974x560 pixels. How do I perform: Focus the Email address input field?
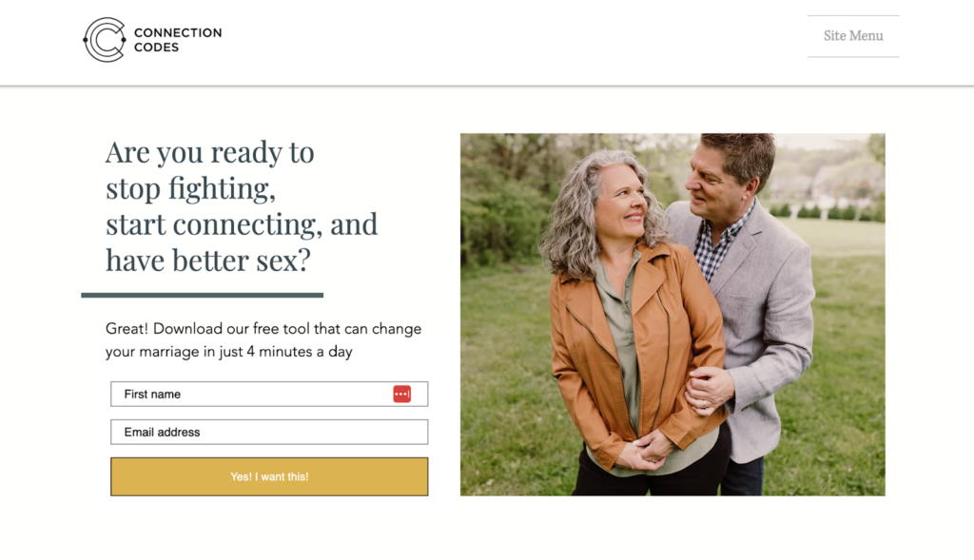pos(269,432)
